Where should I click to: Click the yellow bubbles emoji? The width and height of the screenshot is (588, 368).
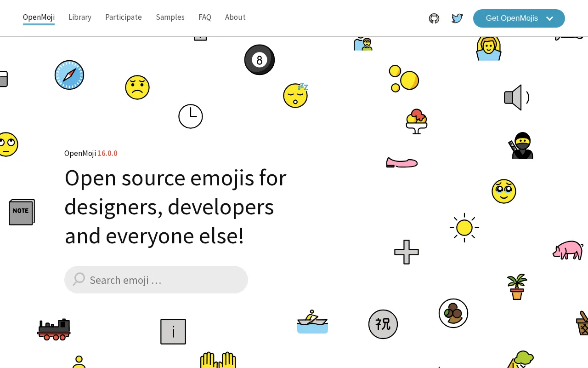(x=404, y=79)
